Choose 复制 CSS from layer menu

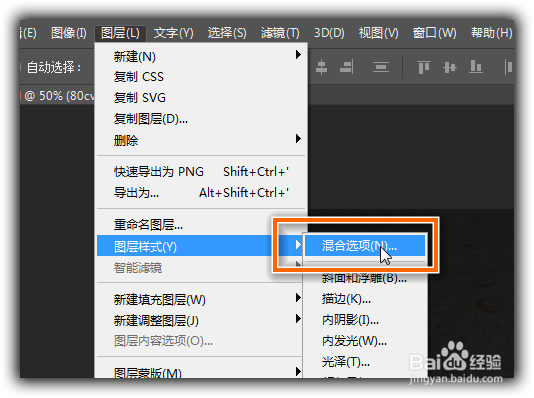click(x=202, y=77)
